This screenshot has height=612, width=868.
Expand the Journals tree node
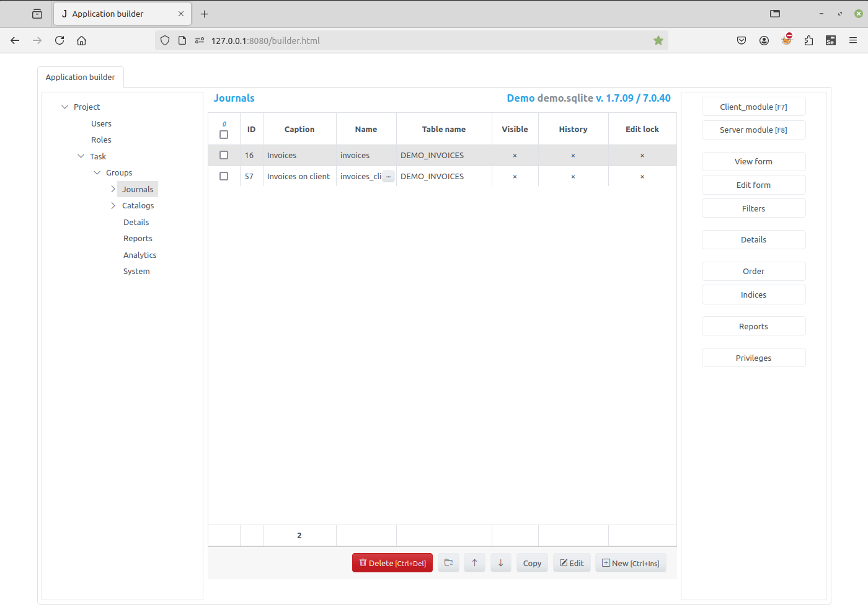click(112, 188)
